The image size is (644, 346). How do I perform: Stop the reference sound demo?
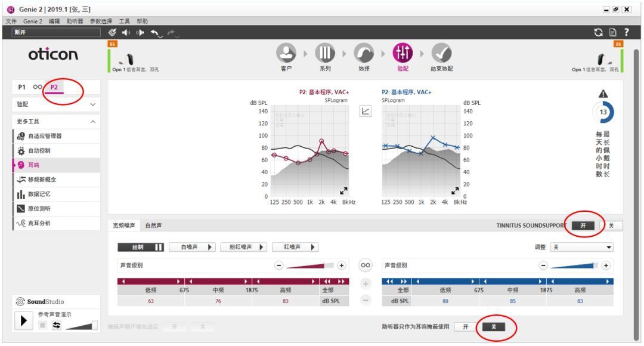(x=42, y=325)
